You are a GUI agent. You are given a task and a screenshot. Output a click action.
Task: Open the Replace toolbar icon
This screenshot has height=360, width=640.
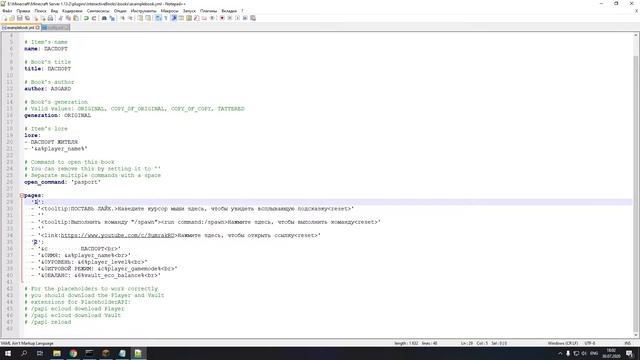click(112, 18)
